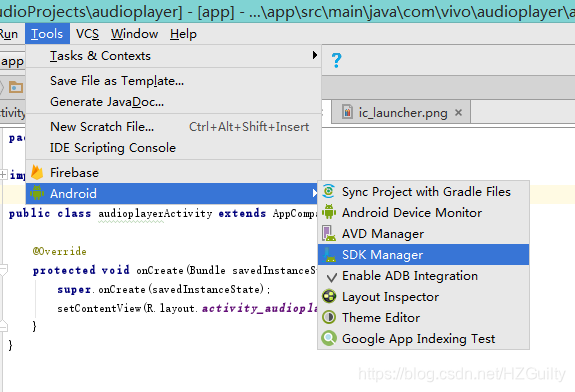Viewport: 575px width, 392px height.
Task: Select Firebase in Tools menu
Action: coord(173,172)
